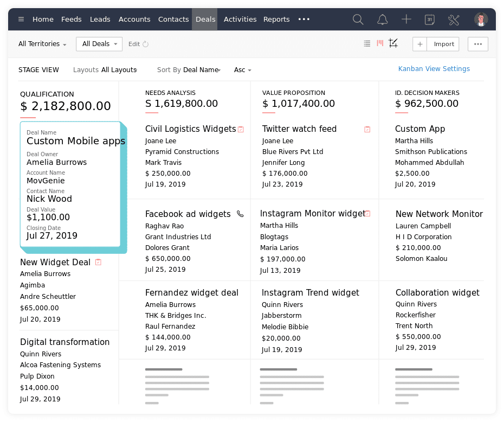Toggle the custom view editor icon
This screenshot has height=422, width=504.
click(x=393, y=44)
